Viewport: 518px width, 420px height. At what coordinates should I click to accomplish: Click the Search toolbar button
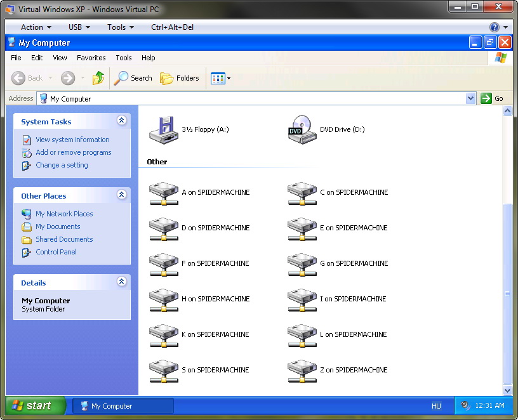pyautogui.click(x=133, y=78)
